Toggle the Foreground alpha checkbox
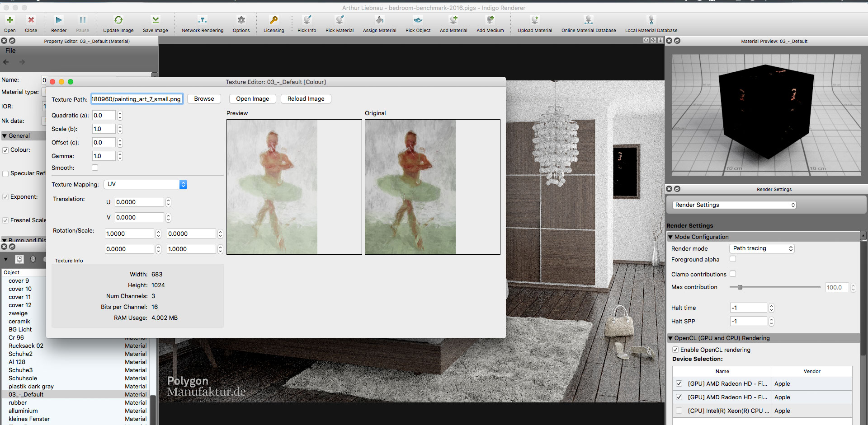 click(733, 259)
